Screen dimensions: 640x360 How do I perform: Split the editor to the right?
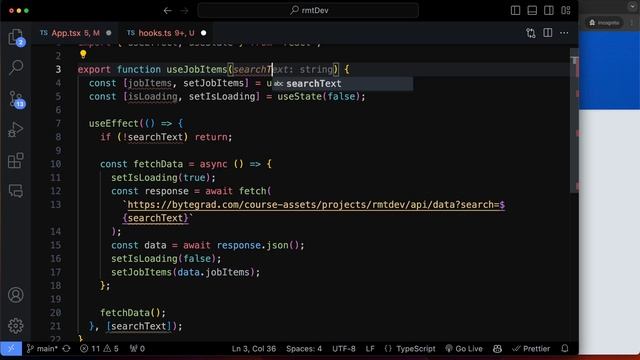pos(548,33)
